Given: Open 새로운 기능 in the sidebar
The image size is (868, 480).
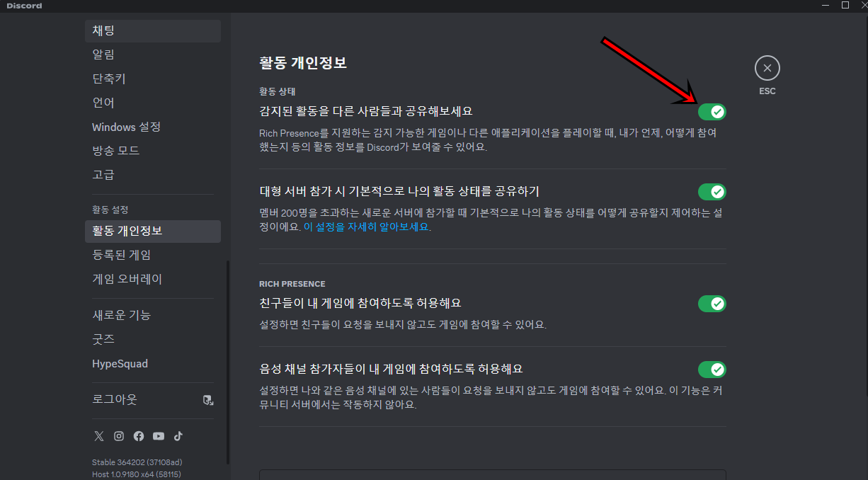Looking at the screenshot, I should (x=153, y=315).
